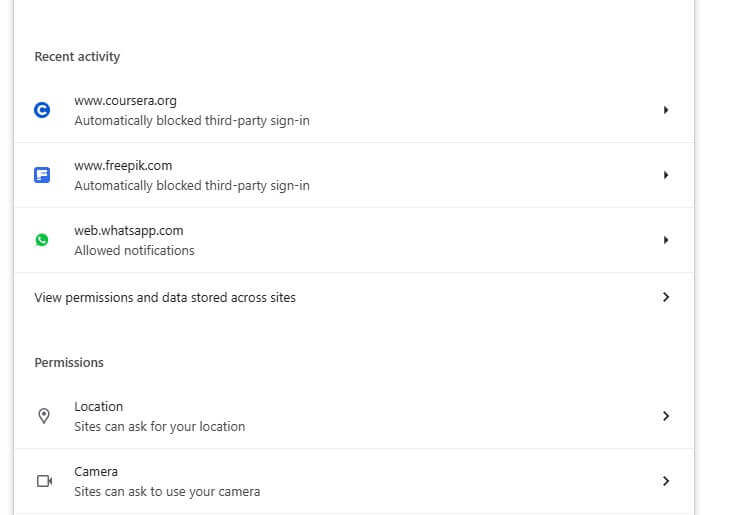Open www.coursera.org site details
747x515 pixels.
(354, 110)
